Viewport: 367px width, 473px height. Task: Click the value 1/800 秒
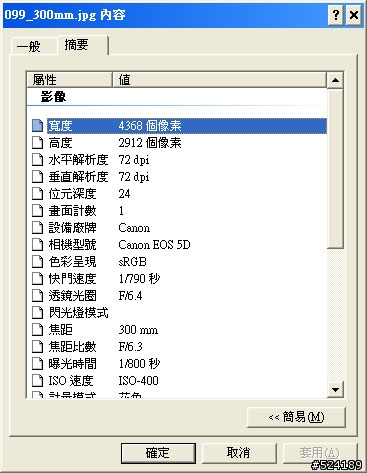[x=139, y=364]
